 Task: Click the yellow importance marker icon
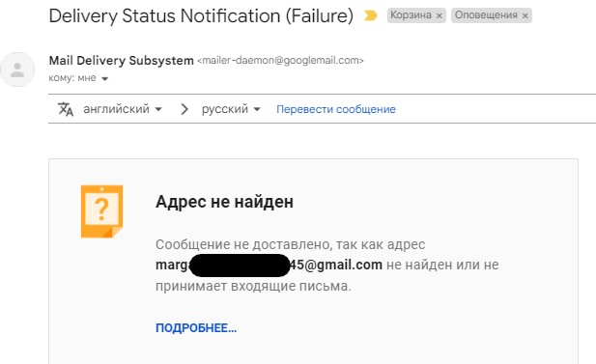tap(371, 15)
